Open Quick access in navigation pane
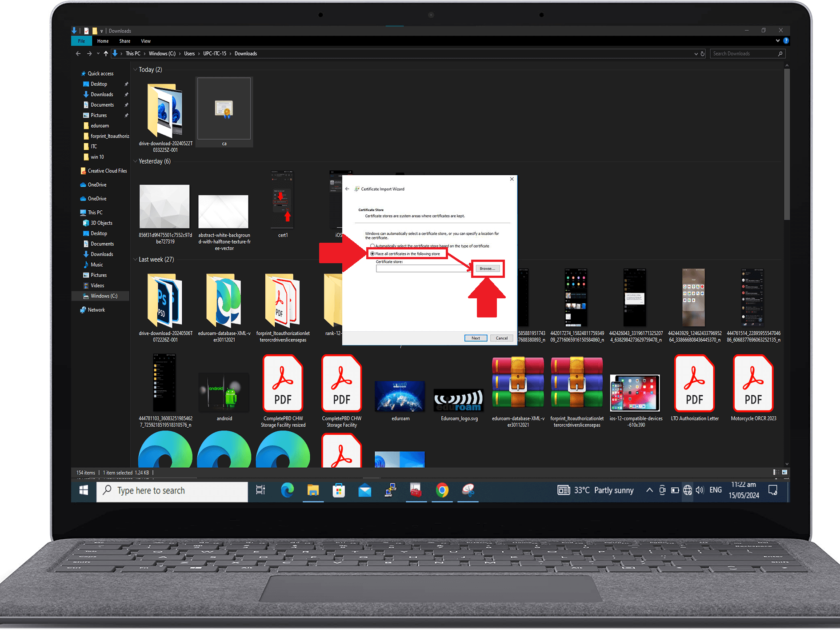This screenshot has width=840, height=630. [100, 73]
